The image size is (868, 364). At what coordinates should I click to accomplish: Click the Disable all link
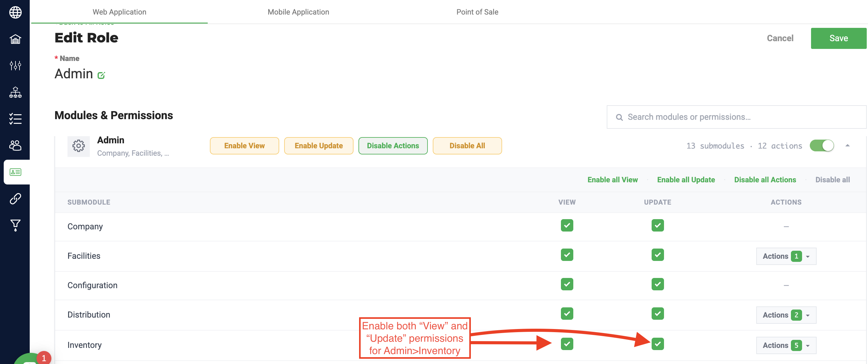pyautogui.click(x=832, y=180)
